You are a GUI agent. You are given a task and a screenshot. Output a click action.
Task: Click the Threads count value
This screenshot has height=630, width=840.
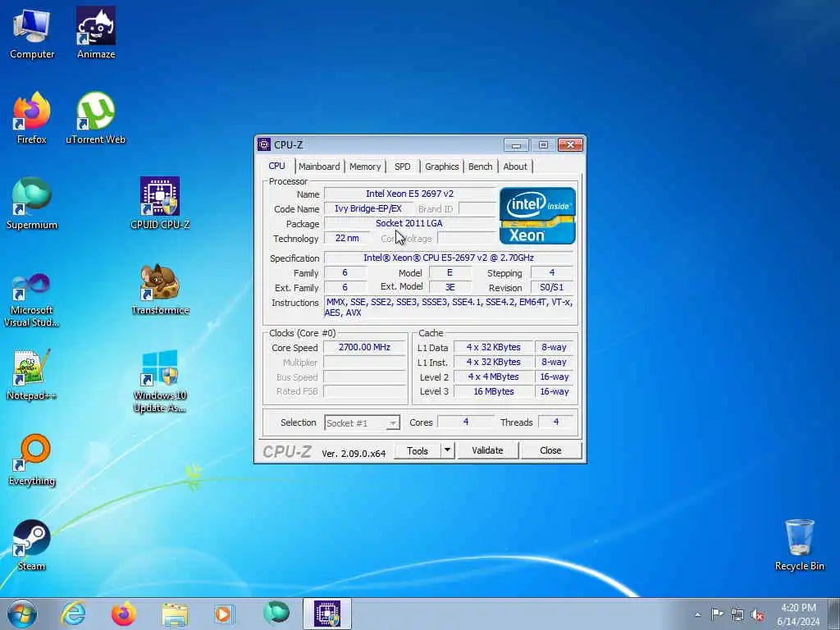(x=555, y=422)
